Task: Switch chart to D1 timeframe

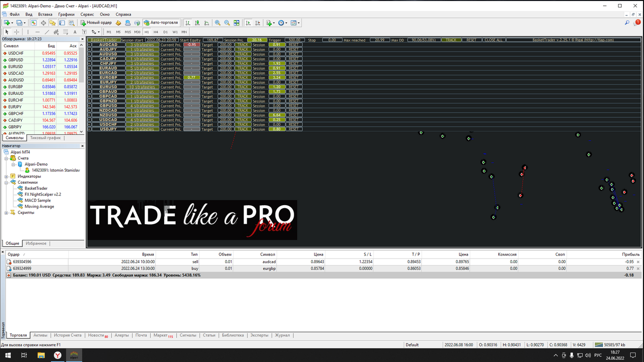Action: (x=165, y=32)
